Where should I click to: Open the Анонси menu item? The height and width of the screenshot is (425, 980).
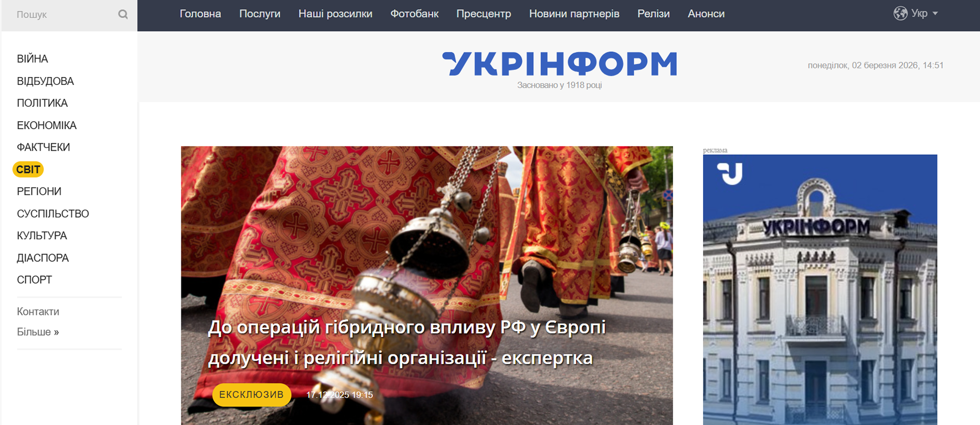(706, 14)
